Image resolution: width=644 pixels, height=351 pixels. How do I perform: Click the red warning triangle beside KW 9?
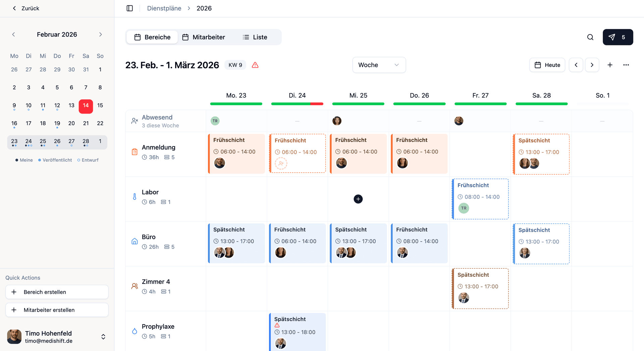point(255,65)
